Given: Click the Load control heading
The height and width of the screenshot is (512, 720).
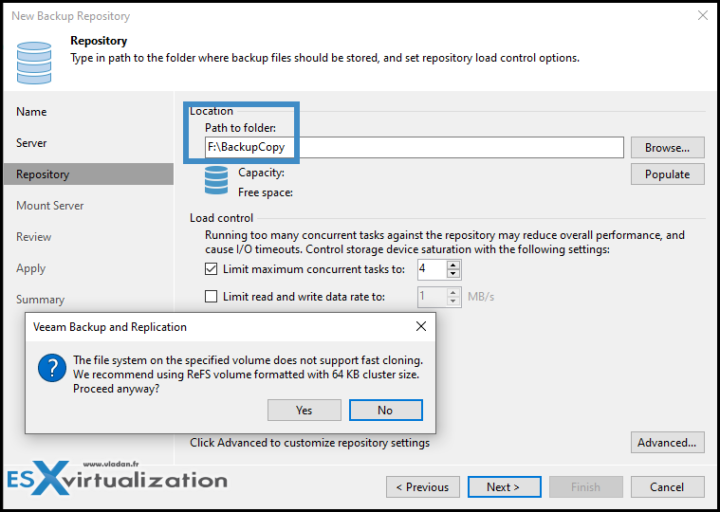Looking at the screenshot, I should coord(221,218).
